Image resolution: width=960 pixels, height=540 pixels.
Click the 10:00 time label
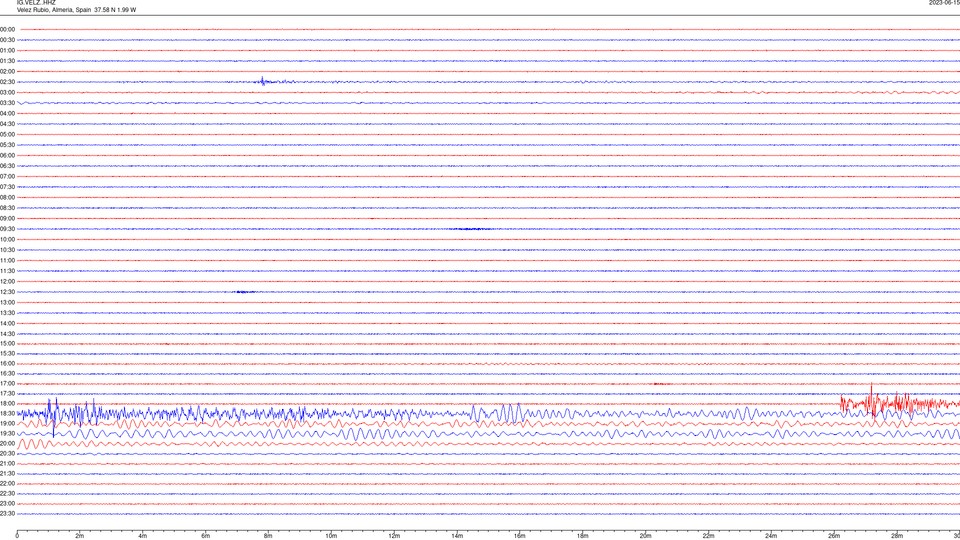tap(7, 239)
